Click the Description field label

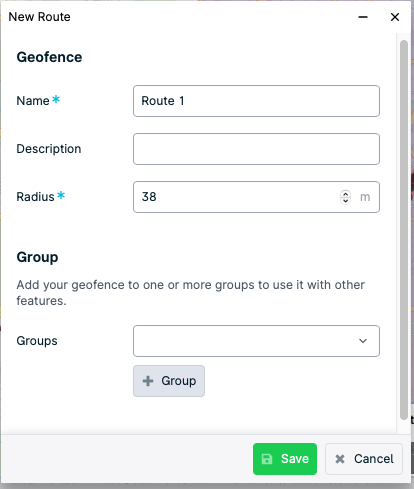(49, 149)
